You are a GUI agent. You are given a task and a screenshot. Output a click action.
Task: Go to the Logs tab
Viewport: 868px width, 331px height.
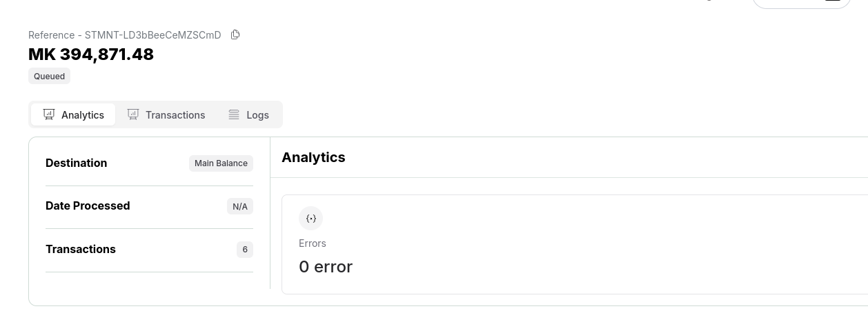248,114
